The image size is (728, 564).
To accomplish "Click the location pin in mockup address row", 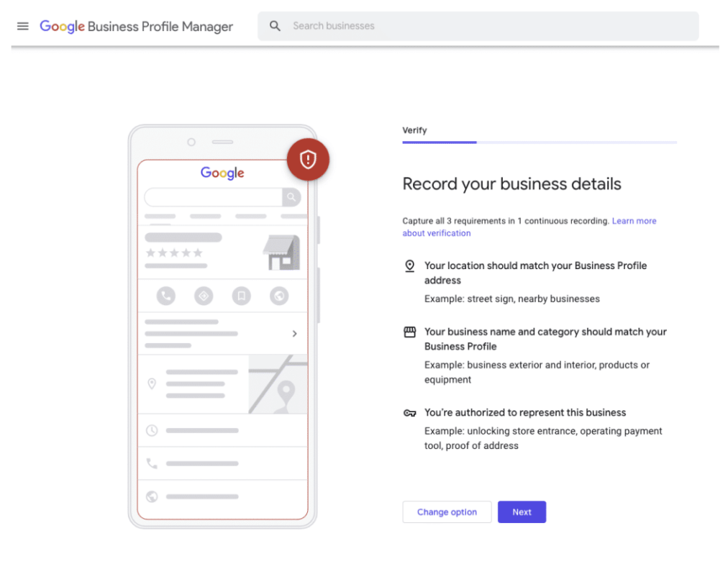I will point(152,384).
